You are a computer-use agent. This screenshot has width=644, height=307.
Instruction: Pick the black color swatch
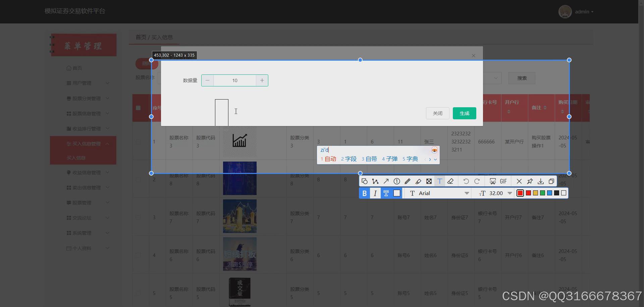pyautogui.click(x=557, y=193)
